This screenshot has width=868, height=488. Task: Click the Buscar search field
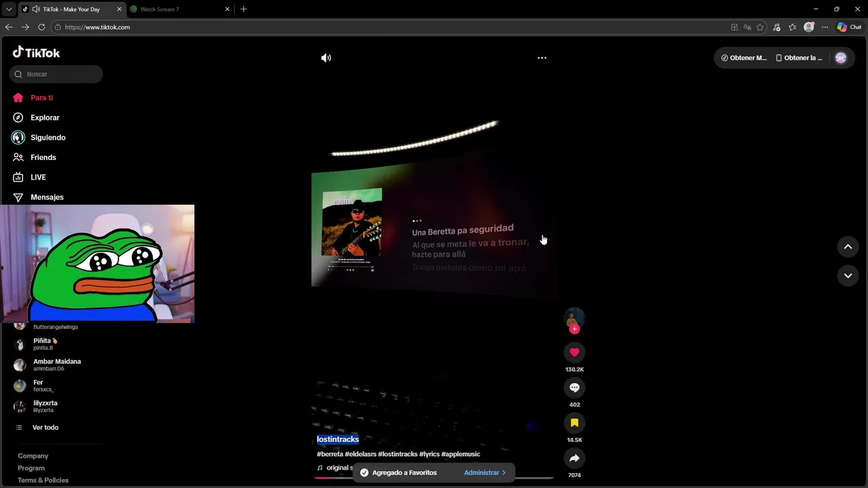[56, 74]
